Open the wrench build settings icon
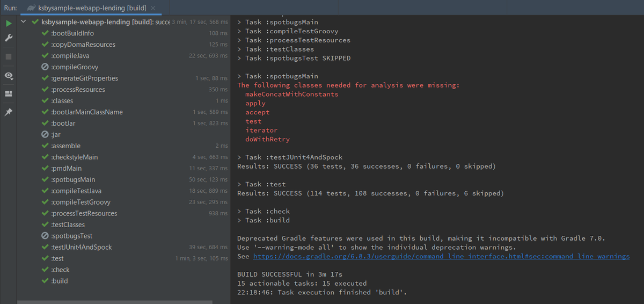644x304 pixels. coord(9,38)
